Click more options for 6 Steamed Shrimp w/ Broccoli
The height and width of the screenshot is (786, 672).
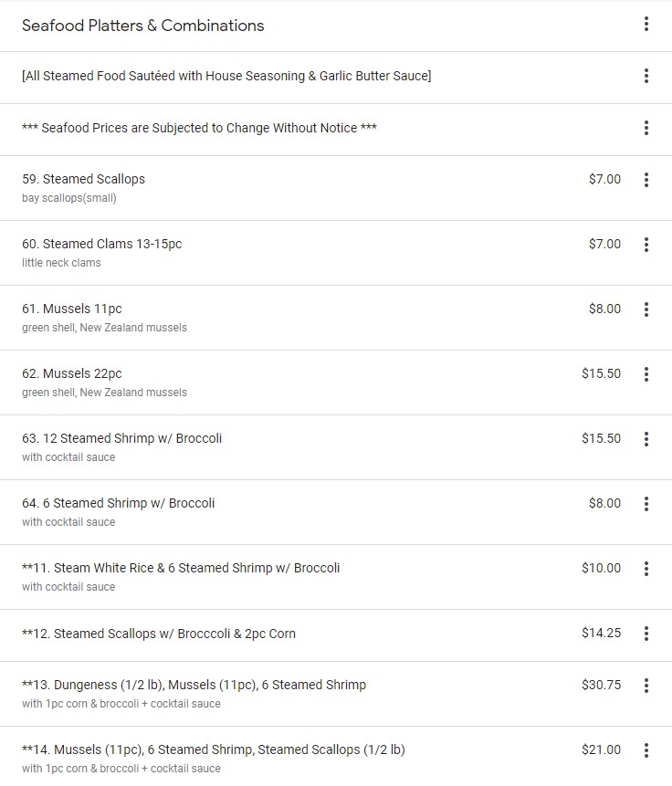(646, 504)
